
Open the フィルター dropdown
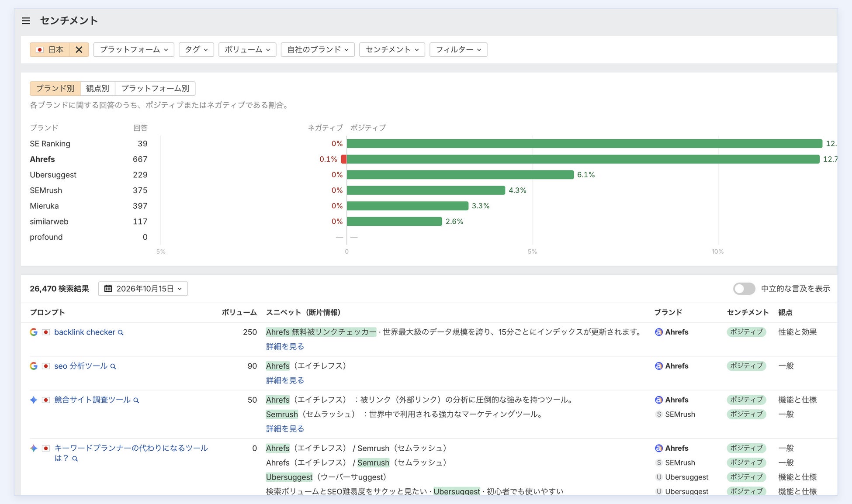tap(458, 50)
